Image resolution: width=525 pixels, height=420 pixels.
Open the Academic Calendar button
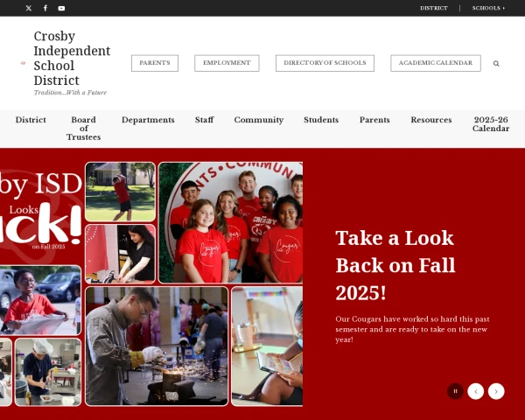pos(436,63)
